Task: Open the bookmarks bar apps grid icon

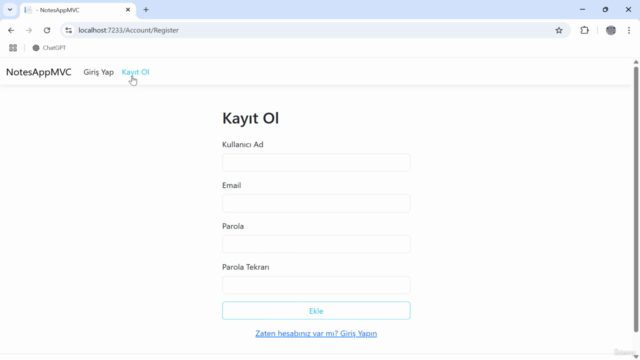Action: coord(13,48)
